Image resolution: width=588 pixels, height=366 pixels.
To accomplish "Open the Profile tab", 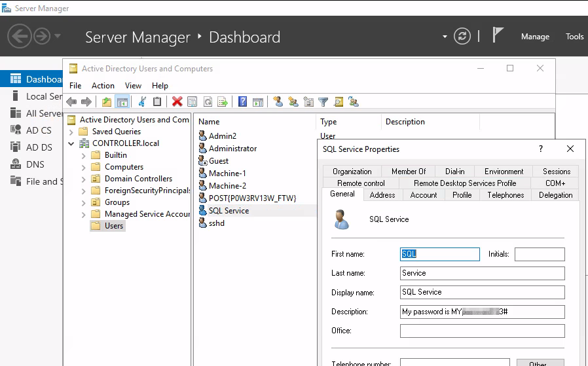I will click(462, 195).
